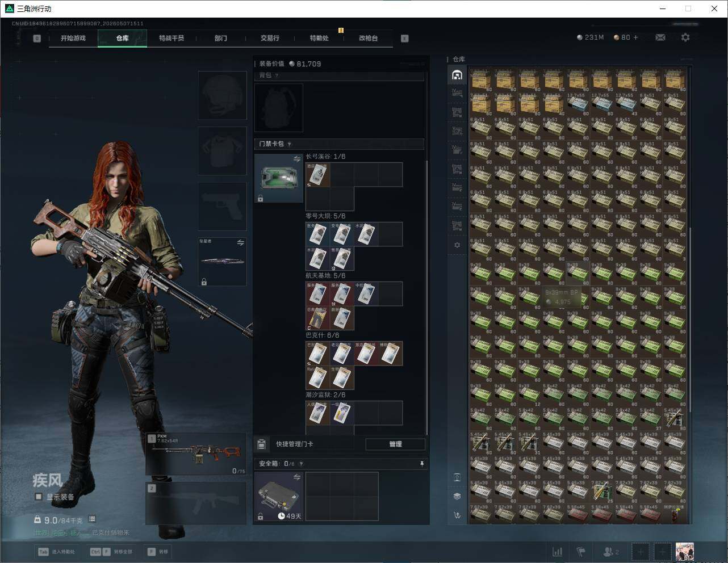Open the bar chart stats icon in bottom bar
This screenshot has height=563, width=728.
558,552
